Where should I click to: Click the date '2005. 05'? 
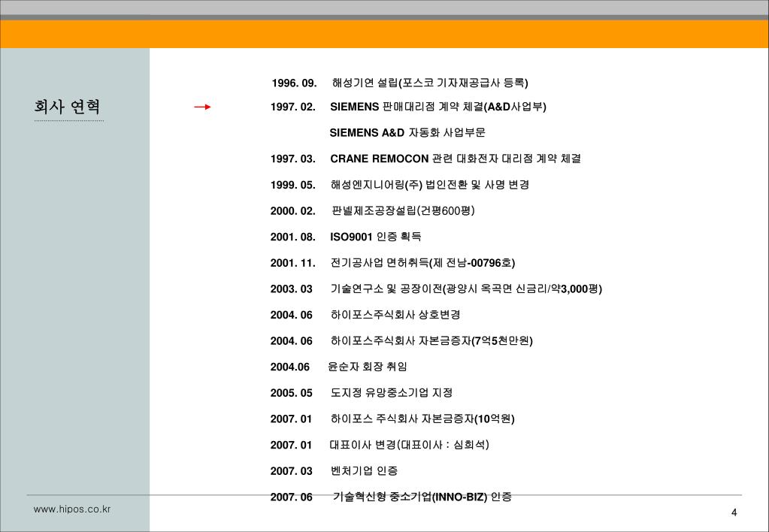click(292, 393)
